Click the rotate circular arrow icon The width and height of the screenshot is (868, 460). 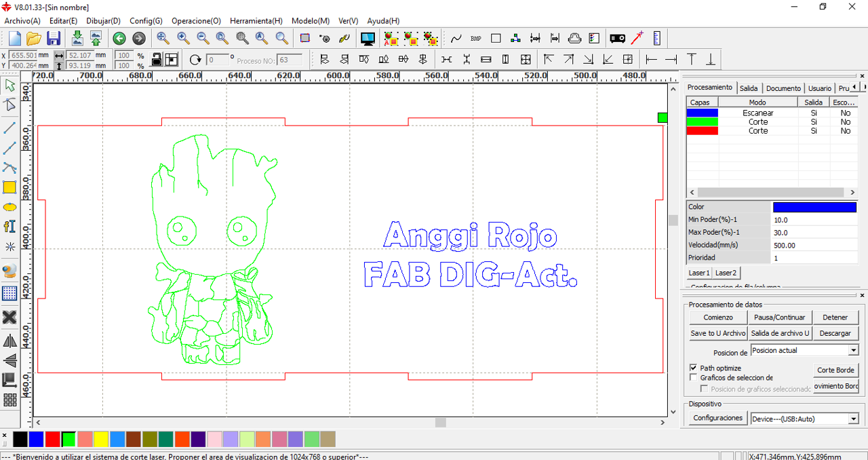[x=195, y=60]
